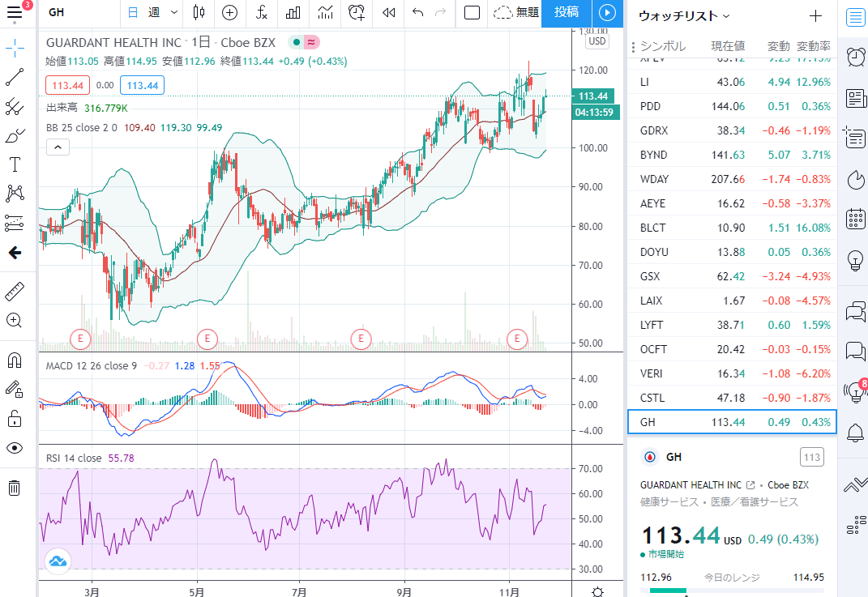Open the unnamed chart layout cloud menu
This screenshot has height=597, width=868.
(515, 12)
